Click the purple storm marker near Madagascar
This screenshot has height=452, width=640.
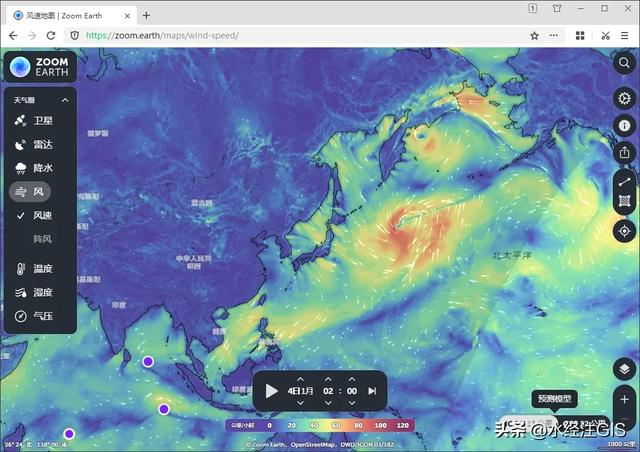pyautogui.click(x=69, y=433)
